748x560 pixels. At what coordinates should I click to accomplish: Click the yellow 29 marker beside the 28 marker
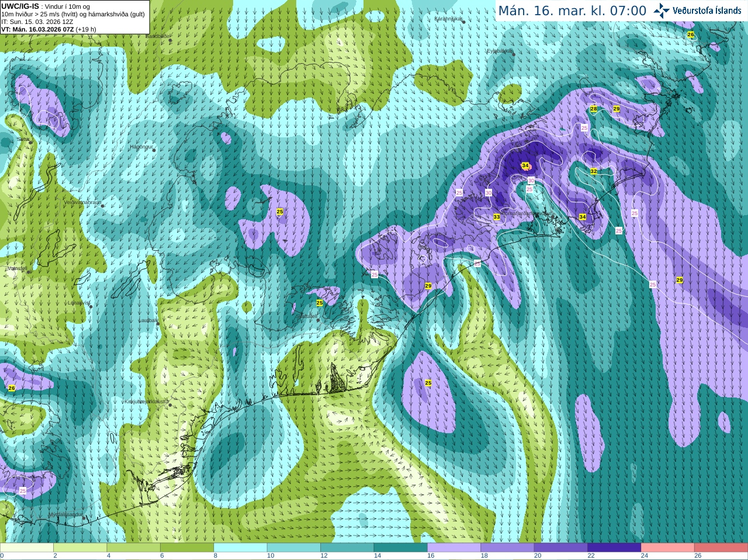617,109
